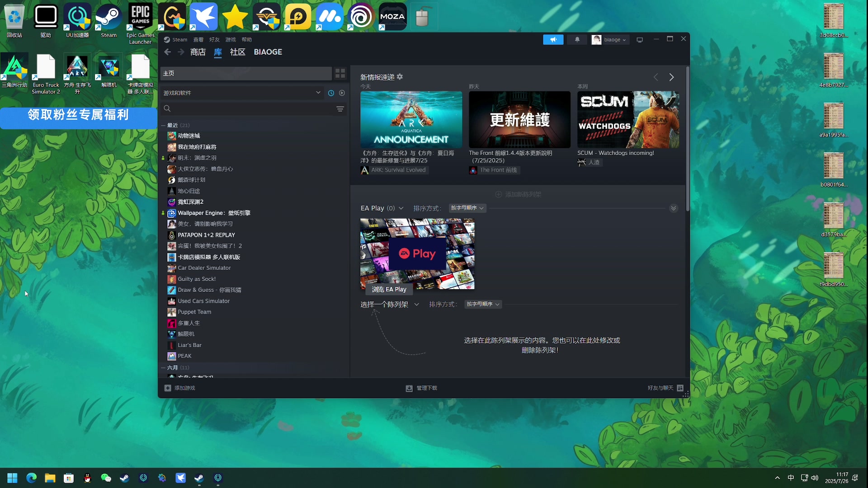The height and width of the screenshot is (488, 868).
Task: Open Epic Games Launcher desktop icon
Action: click(140, 23)
